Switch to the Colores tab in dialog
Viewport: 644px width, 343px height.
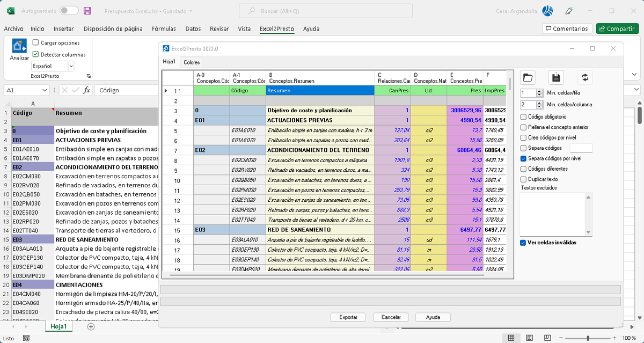pyautogui.click(x=192, y=62)
